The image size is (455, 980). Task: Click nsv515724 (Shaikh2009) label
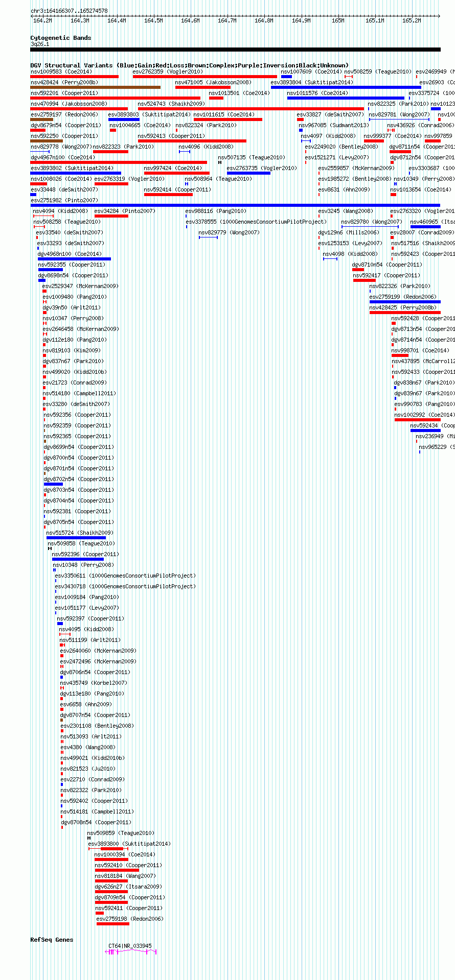pos(80,533)
